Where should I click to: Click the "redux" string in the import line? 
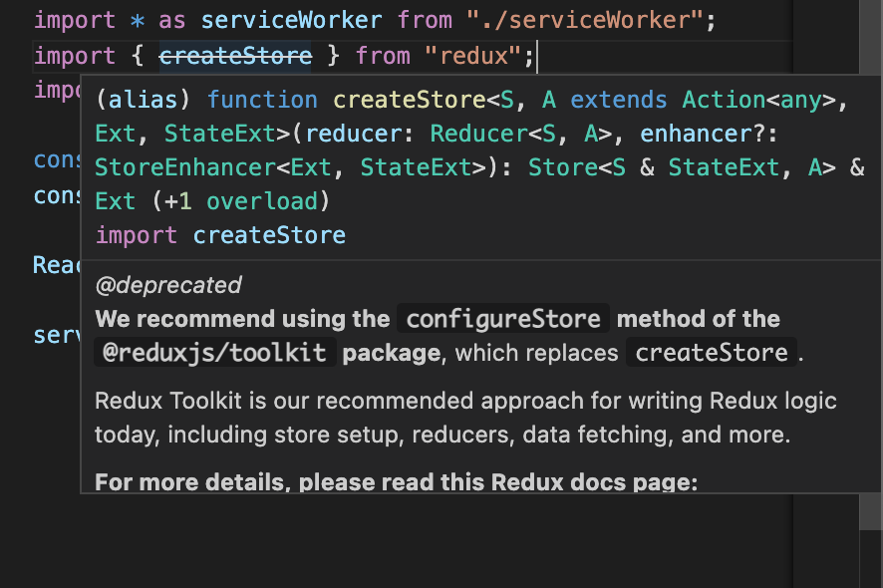[x=473, y=56]
